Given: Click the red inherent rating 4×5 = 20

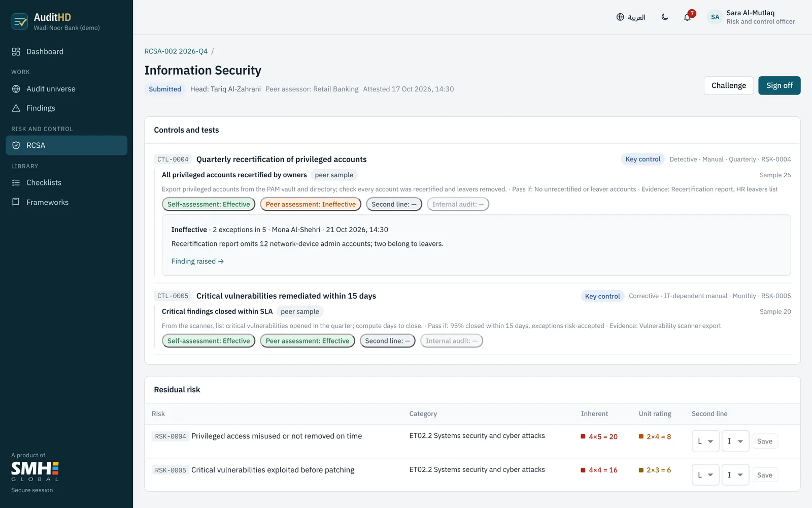Looking at the screenshot, I should coord(599,437).
